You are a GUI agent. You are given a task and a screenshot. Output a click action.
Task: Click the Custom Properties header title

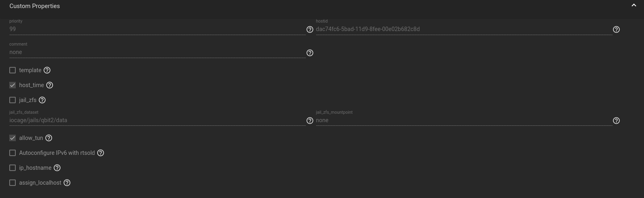pos(35,6)
